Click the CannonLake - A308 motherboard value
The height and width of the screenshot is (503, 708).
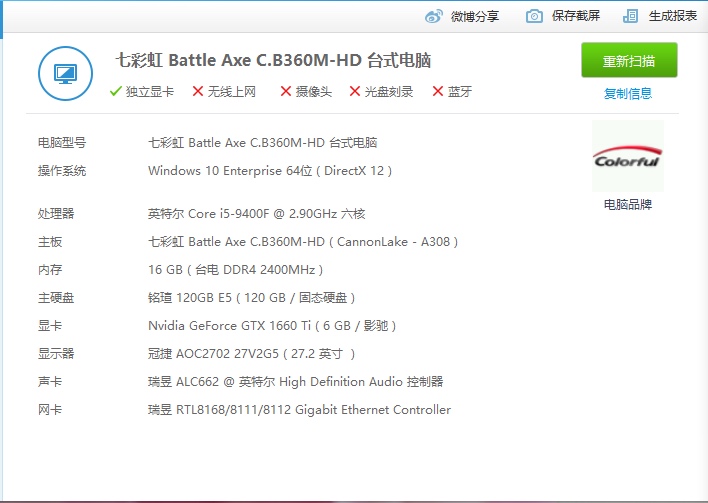pos(303,242)
